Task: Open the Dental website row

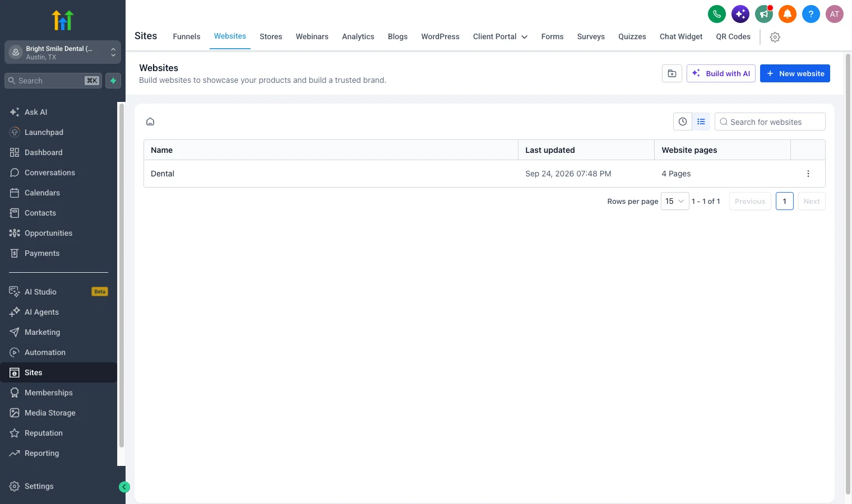Action: pos(484,174)
